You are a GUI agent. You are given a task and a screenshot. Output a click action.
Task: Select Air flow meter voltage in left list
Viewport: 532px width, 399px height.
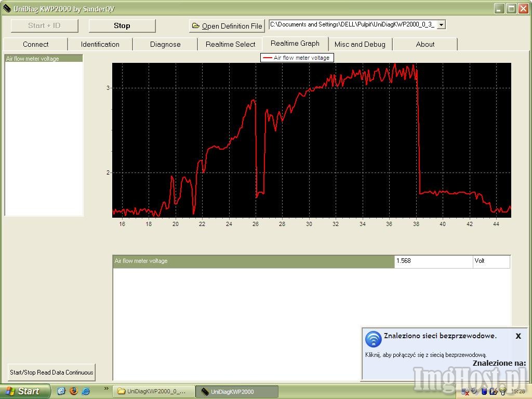[x=44, y=59]
